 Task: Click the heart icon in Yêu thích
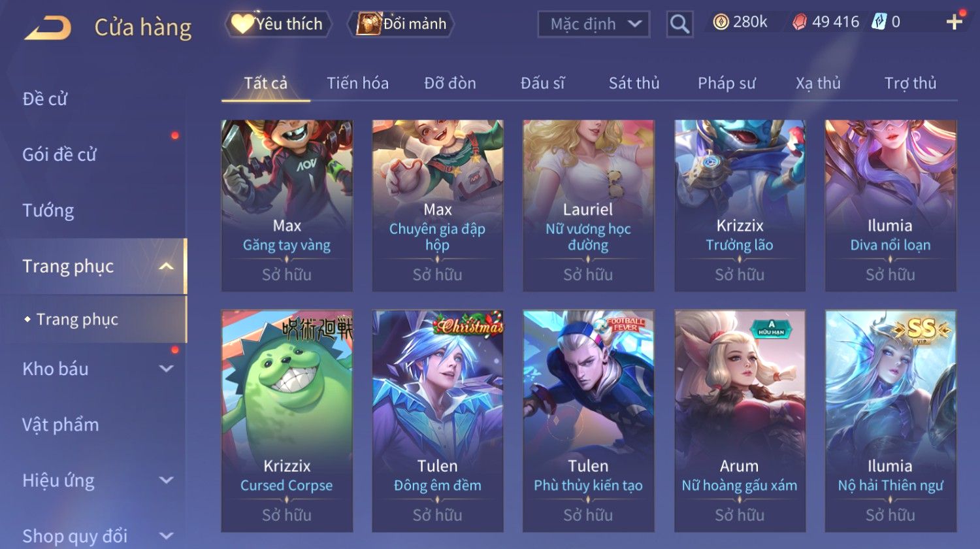(x=242, y=24)
